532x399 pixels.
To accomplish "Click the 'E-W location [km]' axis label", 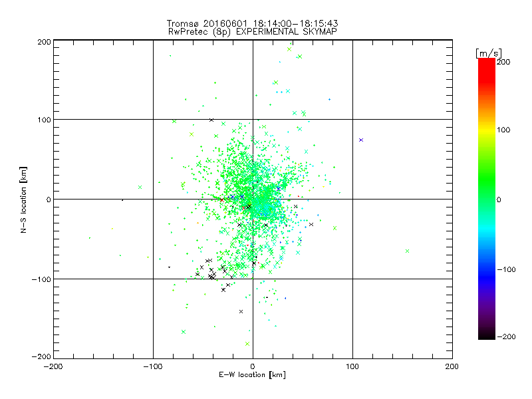I will tap(252, 375).
